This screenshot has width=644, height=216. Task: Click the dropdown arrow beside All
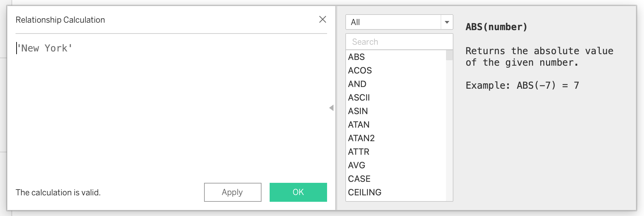click(447, 22)
